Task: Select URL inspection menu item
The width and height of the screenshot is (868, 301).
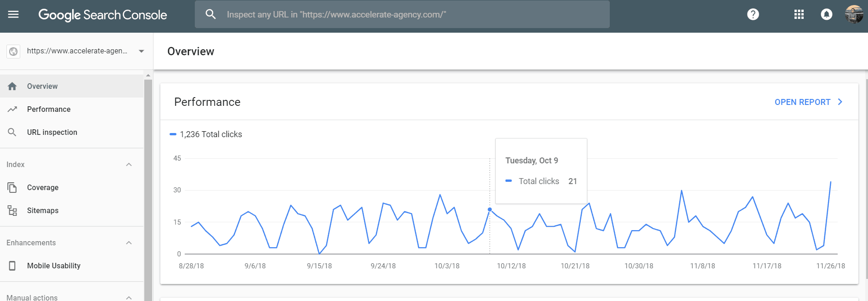Action: [x=52, y=132]
